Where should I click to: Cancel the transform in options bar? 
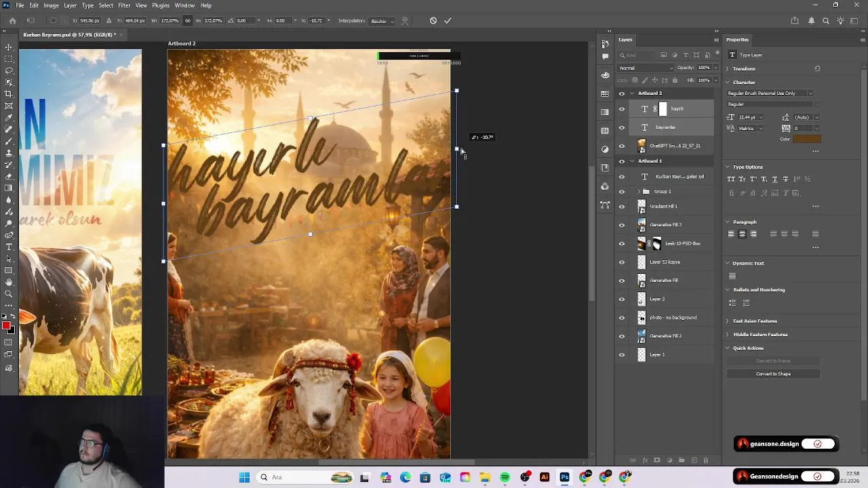point(433,21)
